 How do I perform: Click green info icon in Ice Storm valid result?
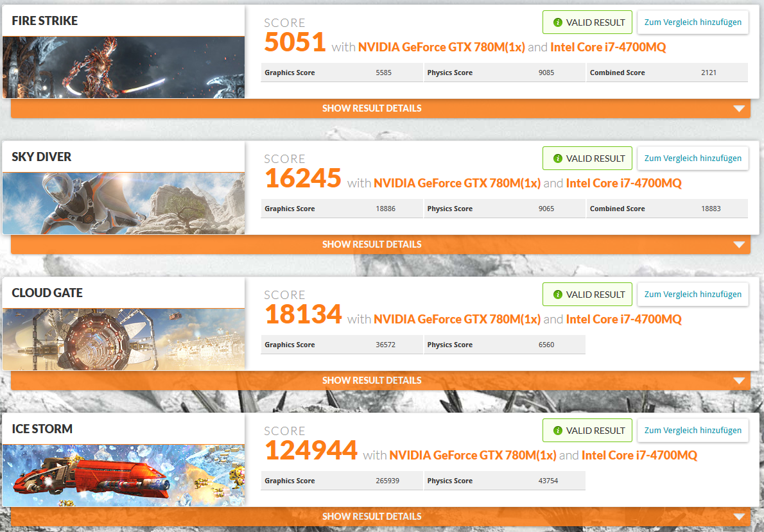point(558,430)
